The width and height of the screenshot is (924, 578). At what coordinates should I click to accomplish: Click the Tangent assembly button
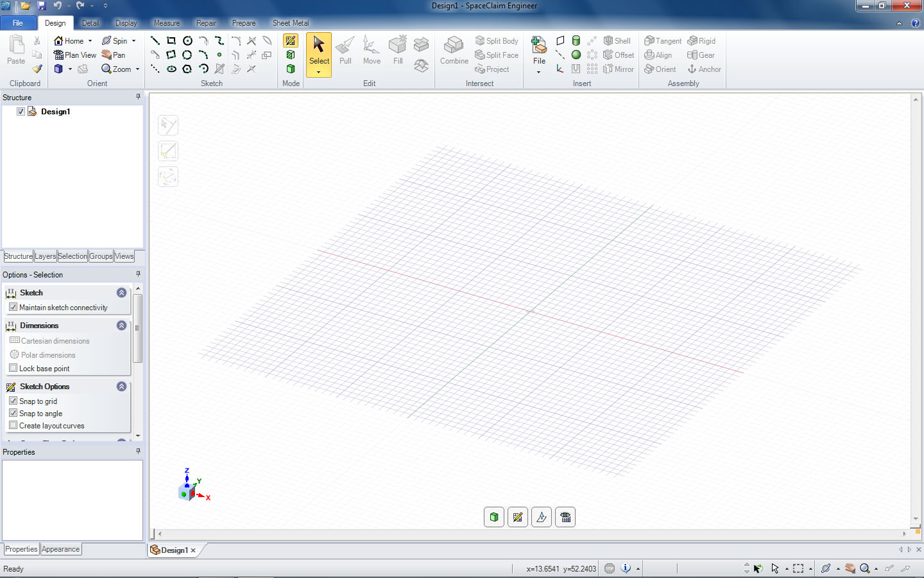pos(663,40)
